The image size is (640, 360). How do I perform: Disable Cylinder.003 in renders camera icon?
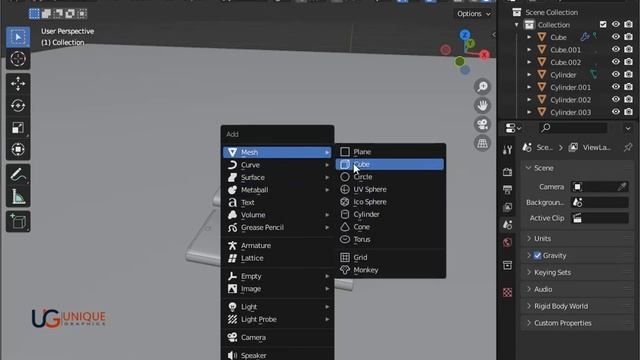pos(629,112)
